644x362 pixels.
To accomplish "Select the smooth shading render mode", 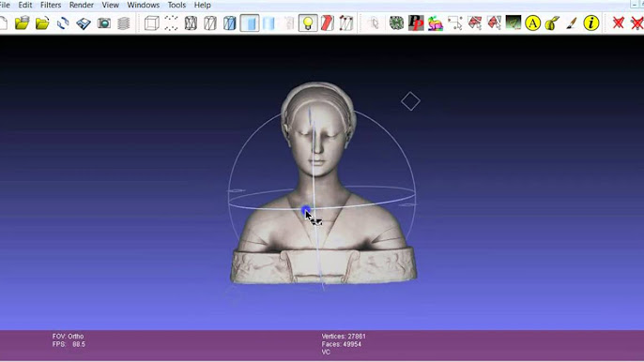I will (x=269, y=23).
